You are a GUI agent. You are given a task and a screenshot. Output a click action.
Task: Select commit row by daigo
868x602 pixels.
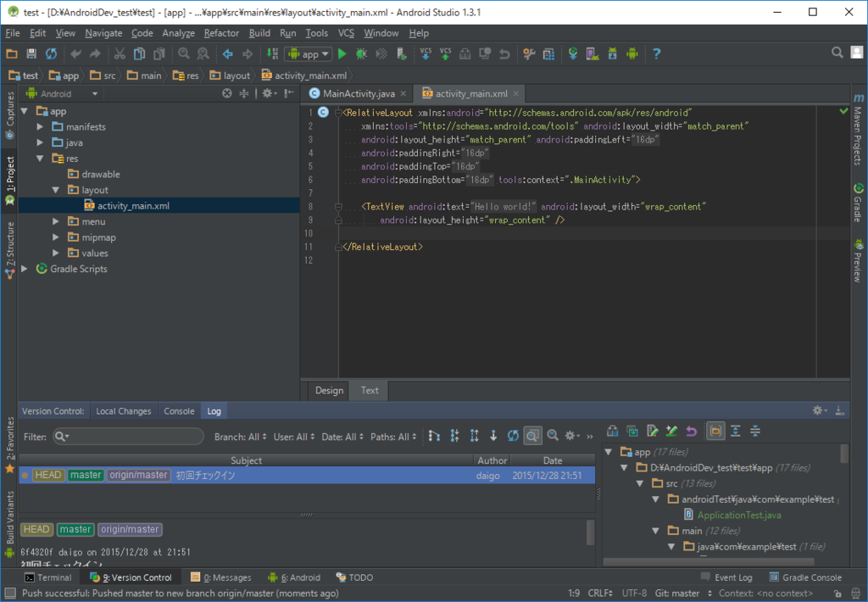[307, 475]
